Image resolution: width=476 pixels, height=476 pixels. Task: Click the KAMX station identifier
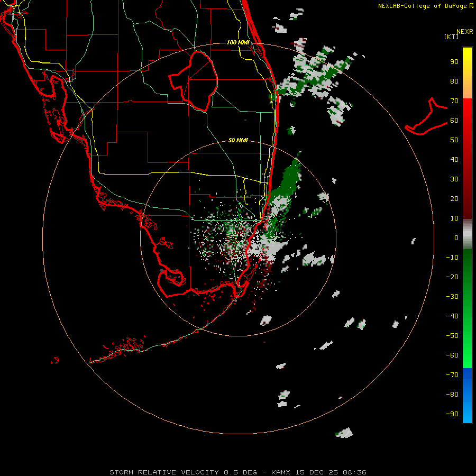281,472
